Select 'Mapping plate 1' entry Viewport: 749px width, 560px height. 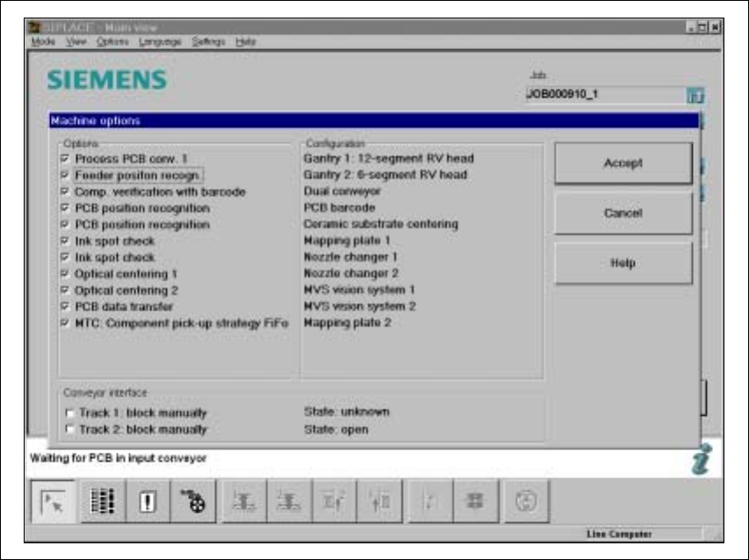coord(347,241)
